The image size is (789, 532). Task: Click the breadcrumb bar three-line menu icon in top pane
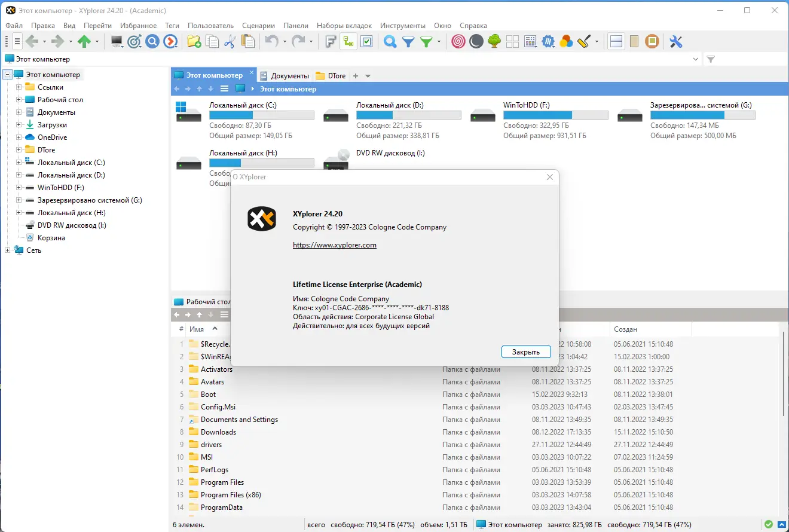pos(224,88)
